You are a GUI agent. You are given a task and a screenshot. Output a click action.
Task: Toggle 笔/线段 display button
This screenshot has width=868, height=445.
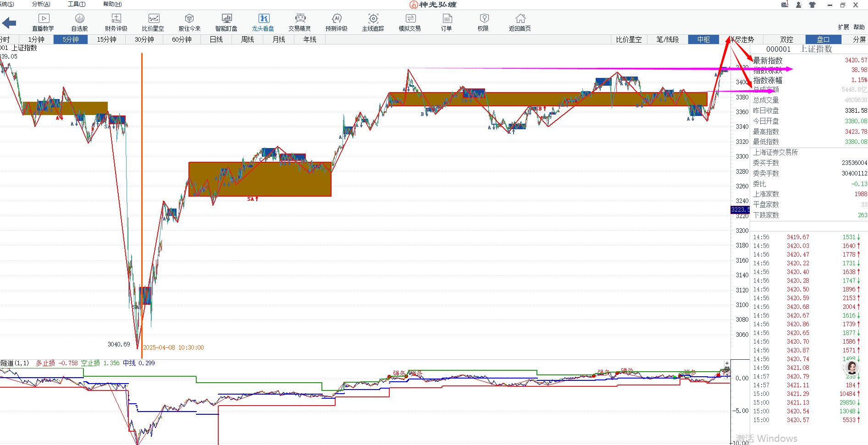click(667, 39)
